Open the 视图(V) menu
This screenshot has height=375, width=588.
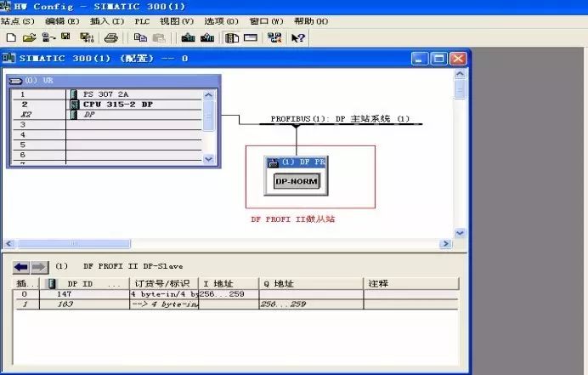(177, 21)
